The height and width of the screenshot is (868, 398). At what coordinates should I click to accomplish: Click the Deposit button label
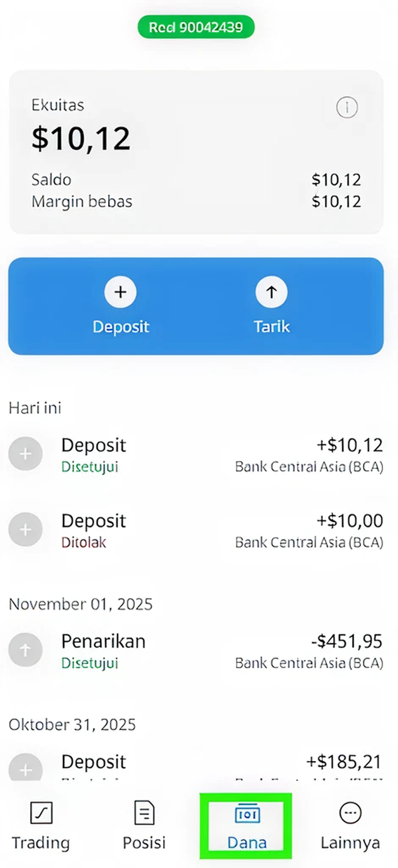pyautogui.click(x=121, y=327)
